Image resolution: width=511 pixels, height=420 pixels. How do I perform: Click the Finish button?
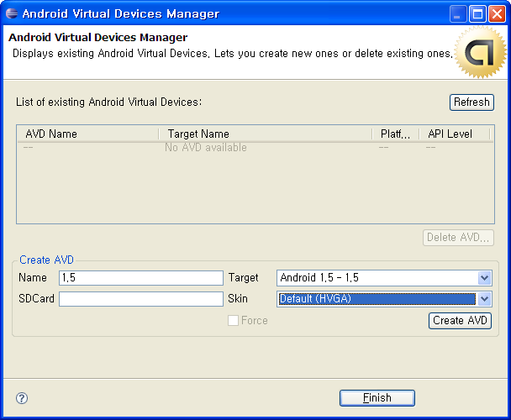click(x=377, y=398)
